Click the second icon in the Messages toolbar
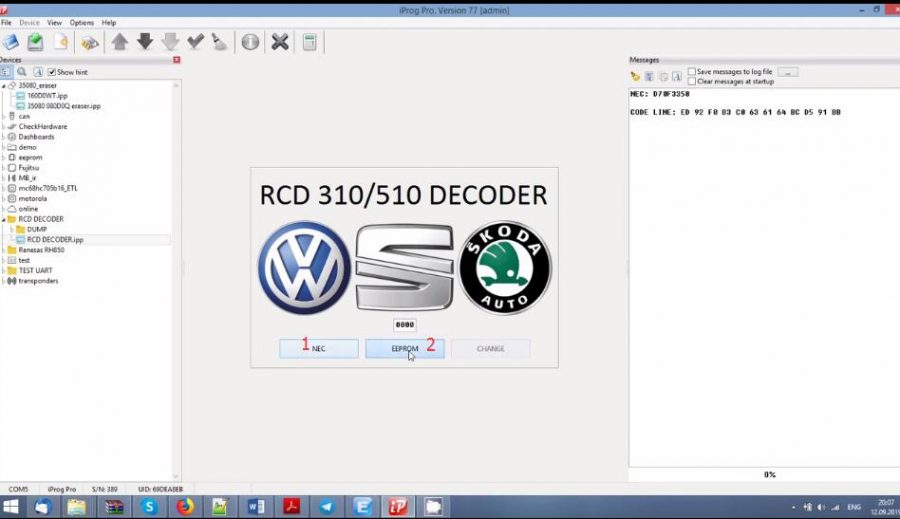Screen dimensions: 900x519 pyautogui.click(x=649, y=76)
